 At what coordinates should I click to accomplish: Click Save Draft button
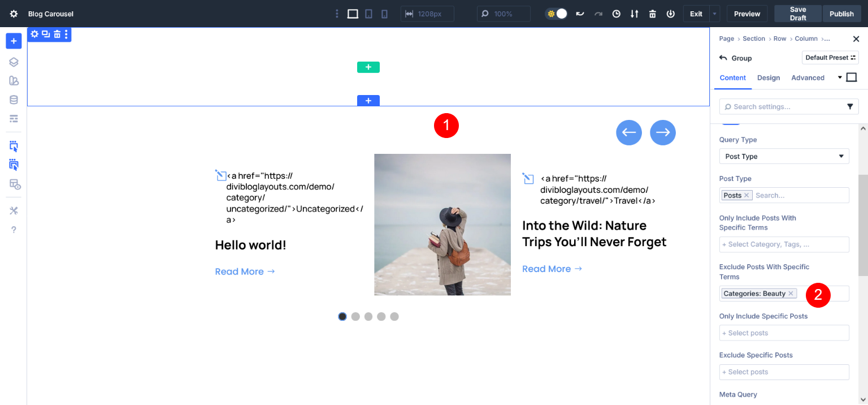pyautogui.click(x=798, y=14)
